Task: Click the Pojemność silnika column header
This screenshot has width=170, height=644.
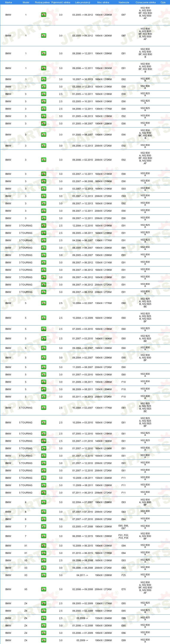Action: click(x=61, y=2)
